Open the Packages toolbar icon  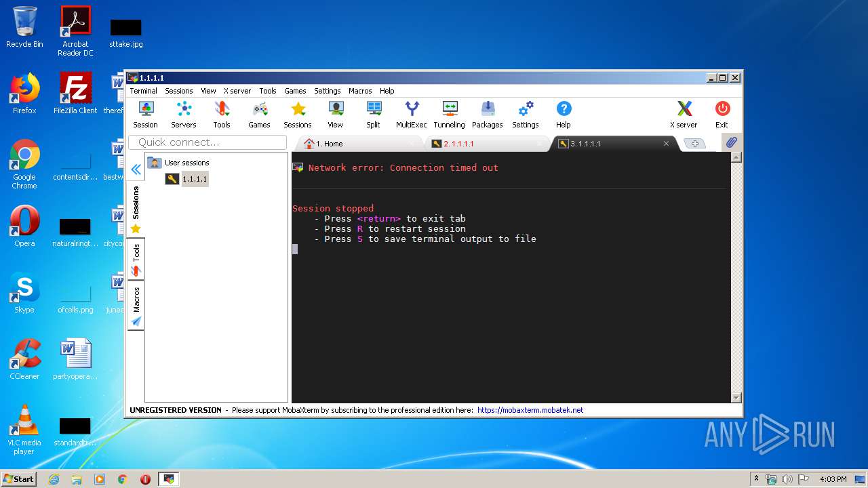point(488,115)
